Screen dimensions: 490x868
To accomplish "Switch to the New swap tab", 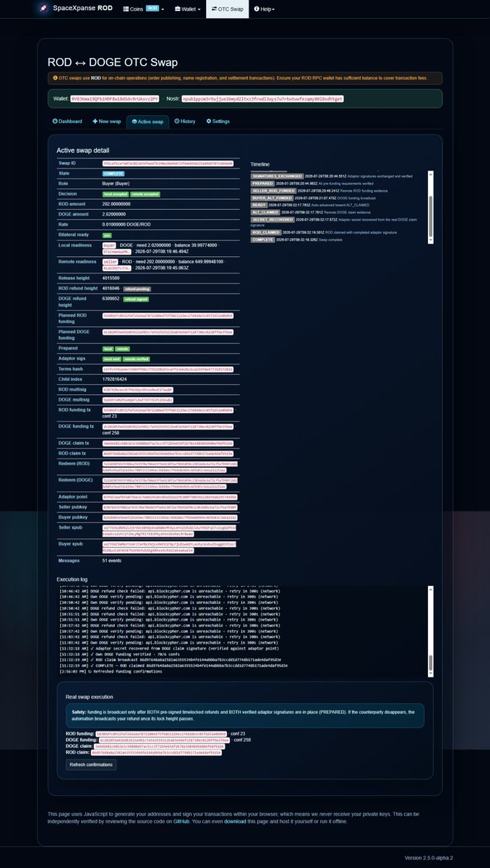I will coord(106,122).
